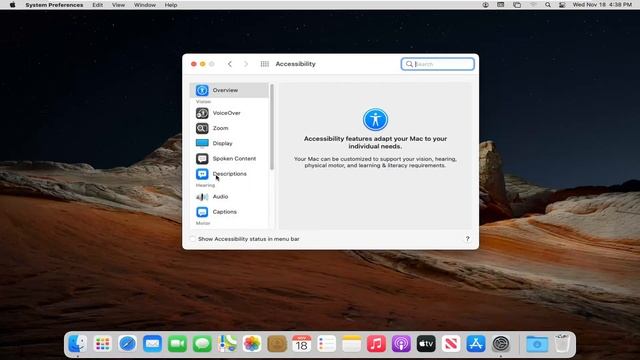Show all preferences grid button

tap(264, 64)
